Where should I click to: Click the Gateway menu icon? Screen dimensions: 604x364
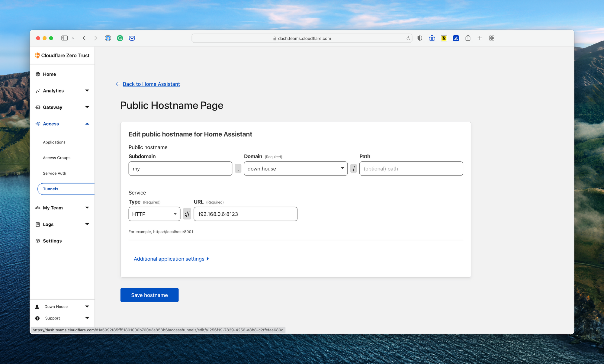point(37,108)
